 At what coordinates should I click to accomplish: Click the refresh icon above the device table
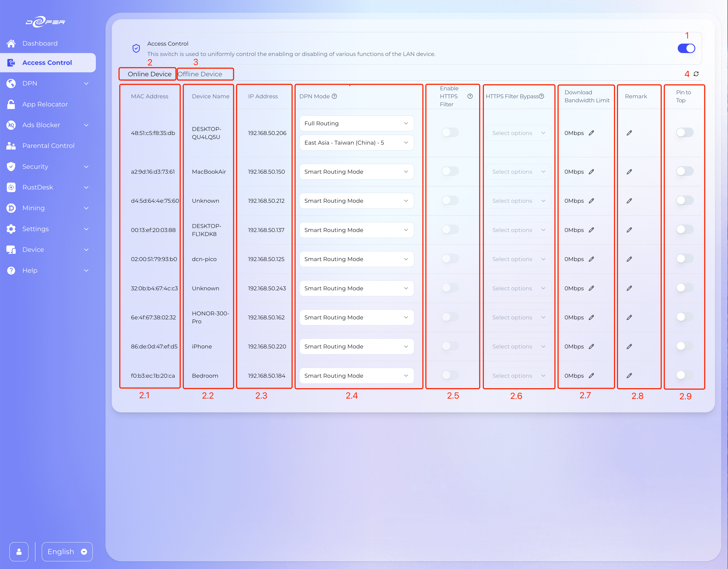coord(696,74)
